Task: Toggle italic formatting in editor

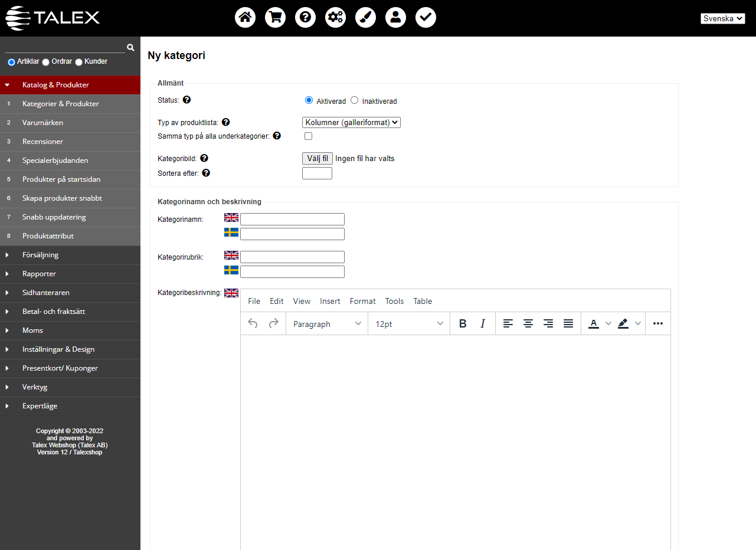Action: 483,323
